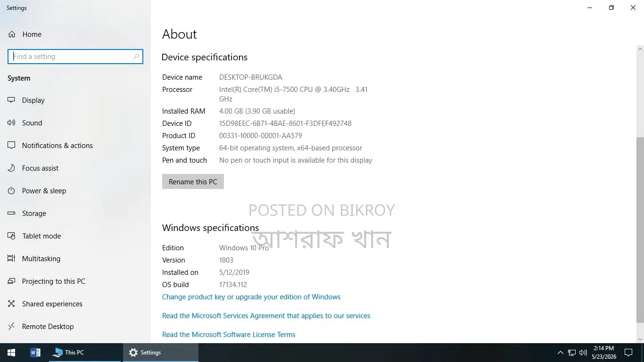The width and height of the screenshot is (644, 362).
Task: Click the 64-bit operating system text
Action: point(290,148)
